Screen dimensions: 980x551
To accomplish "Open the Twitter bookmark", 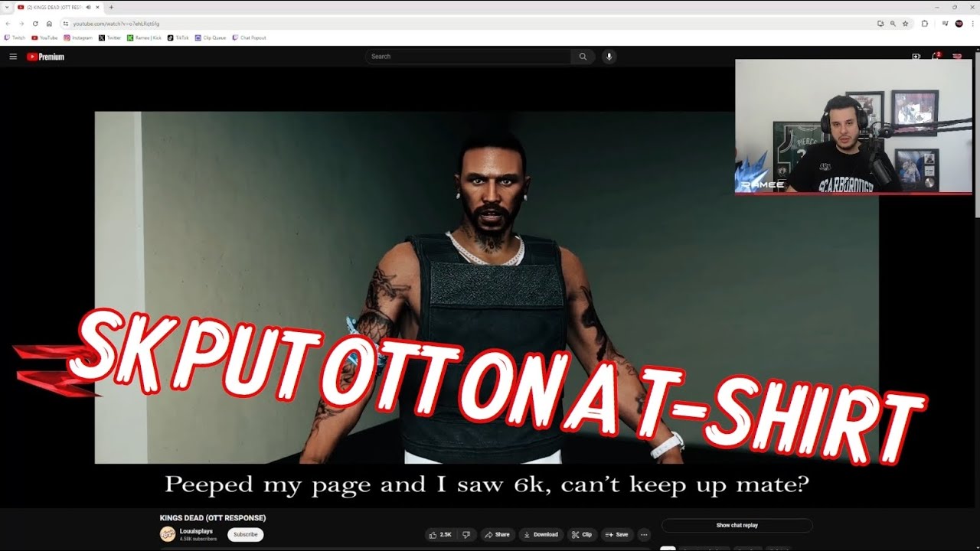I will 110,37.
